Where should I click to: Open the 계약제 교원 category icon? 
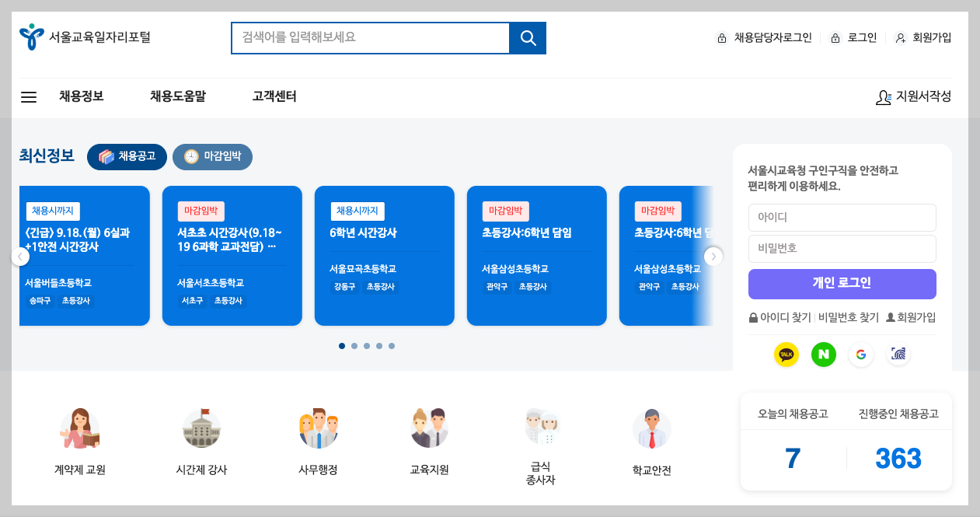pyautogui.click(x=78, y=426)
